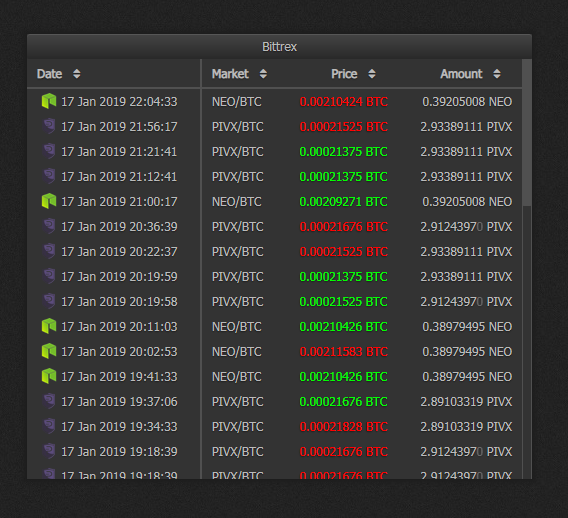Select price 0.00209271 BTC
This screenshot has height=518, width=568.
tap(344, 202)
